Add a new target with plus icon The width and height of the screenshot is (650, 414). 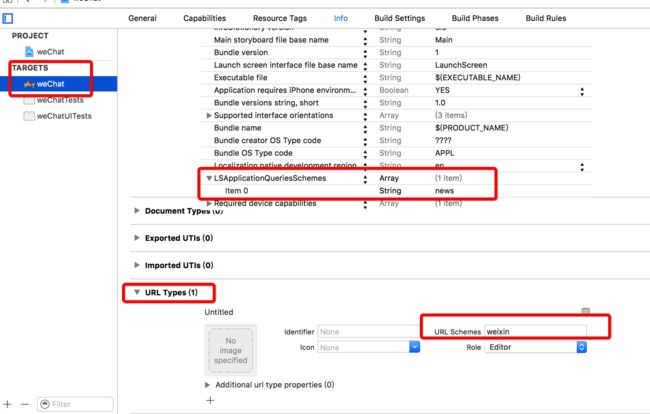coord(7,404)
